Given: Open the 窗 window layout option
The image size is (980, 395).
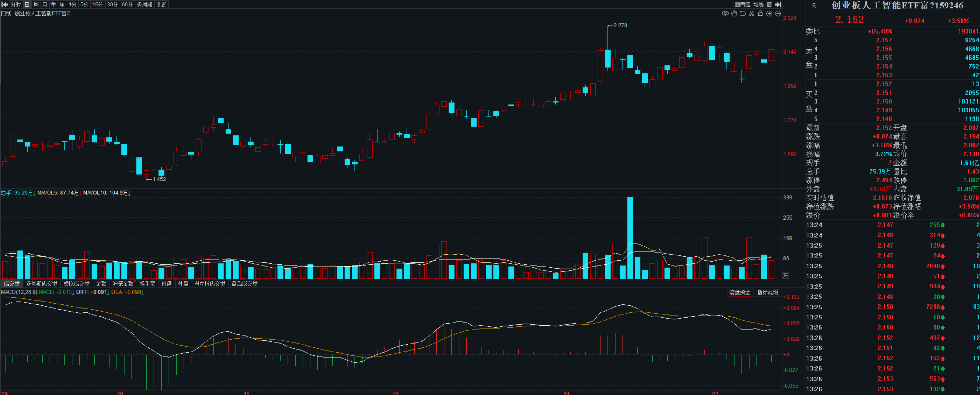Looking at the screenshot, I should pos(769,5).
